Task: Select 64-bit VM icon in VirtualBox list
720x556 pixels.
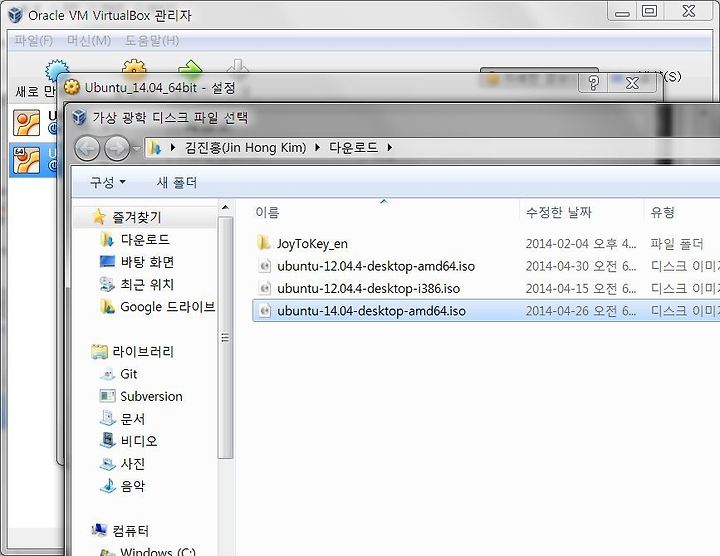Action: point(27,160)
